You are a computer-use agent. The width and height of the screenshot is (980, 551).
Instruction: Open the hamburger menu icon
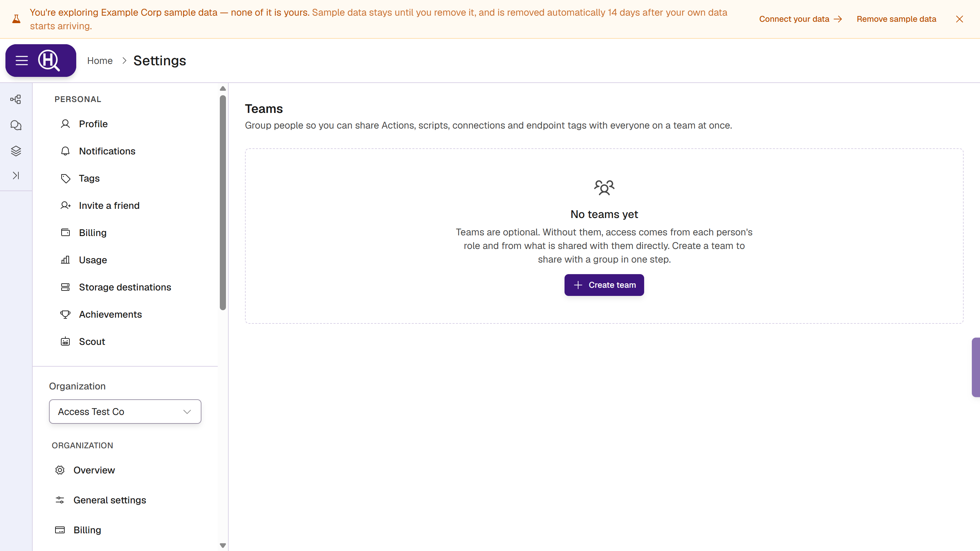click(x=22, y=61)
